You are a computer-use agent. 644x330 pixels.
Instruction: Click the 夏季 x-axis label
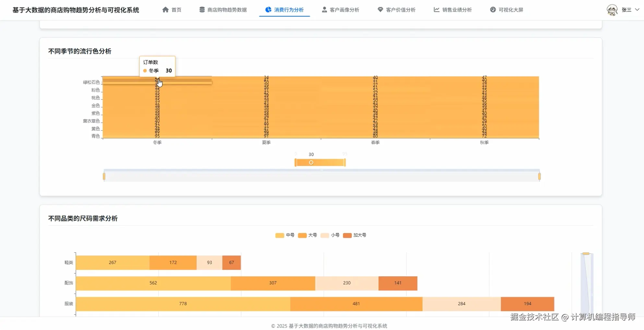[266, 143]
